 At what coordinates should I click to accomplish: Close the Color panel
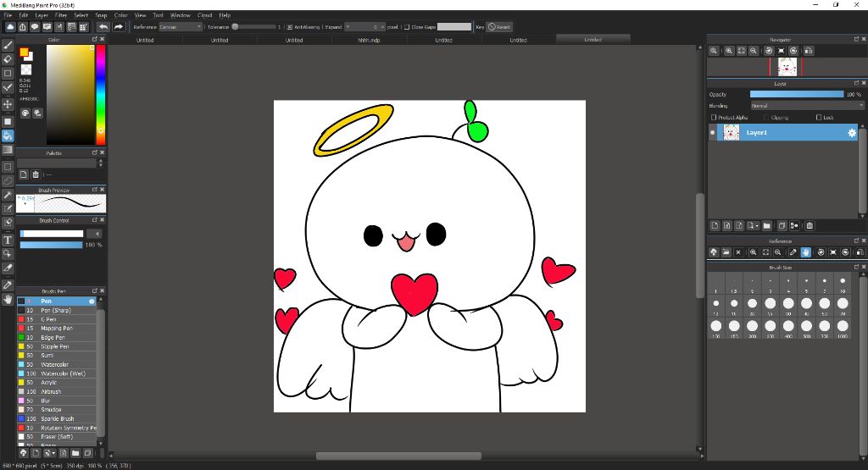pos(102,40)
